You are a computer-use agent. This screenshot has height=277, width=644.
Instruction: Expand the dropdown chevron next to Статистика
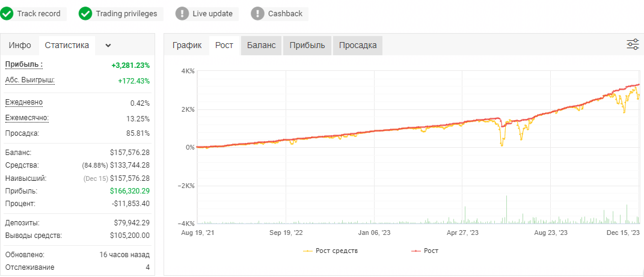click(108, 46)
